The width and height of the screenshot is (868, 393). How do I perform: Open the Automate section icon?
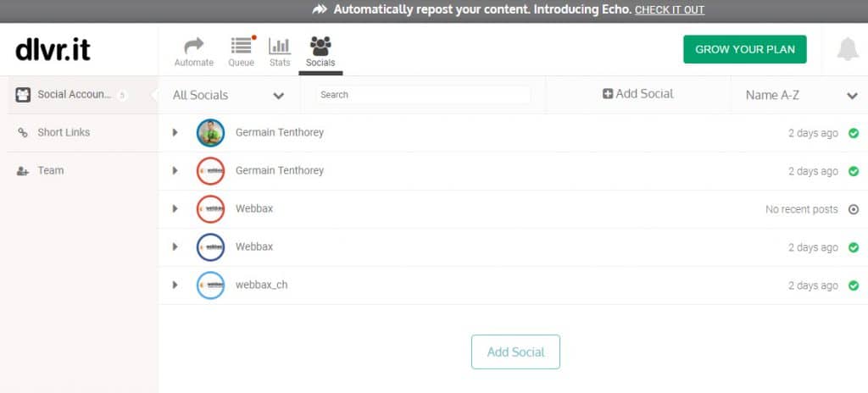click(x=194, y=46)
